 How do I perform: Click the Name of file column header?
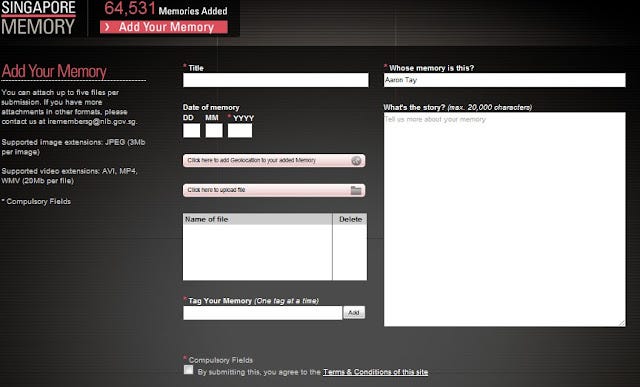coord(258,219)
